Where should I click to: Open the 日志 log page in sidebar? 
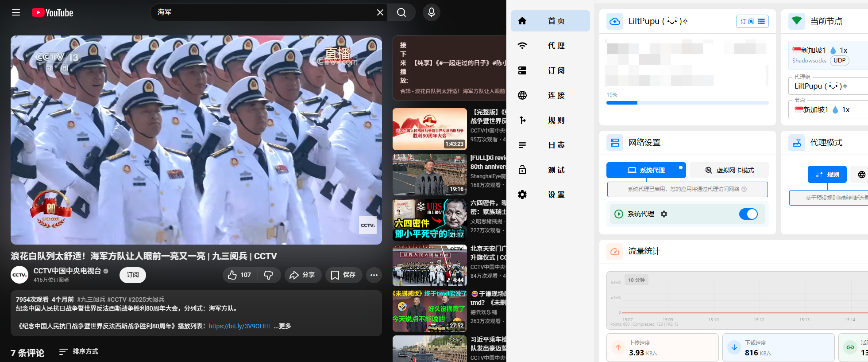550,145
